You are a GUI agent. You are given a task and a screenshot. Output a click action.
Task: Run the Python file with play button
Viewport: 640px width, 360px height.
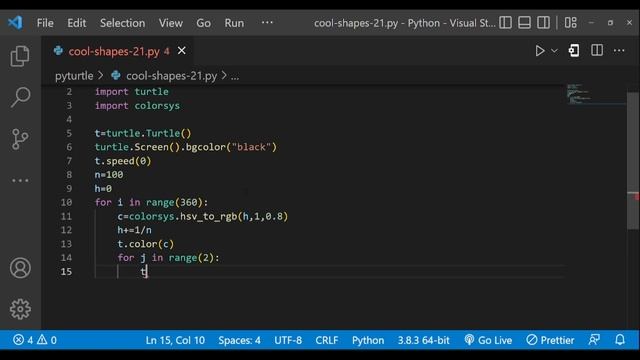click(540, 51)
